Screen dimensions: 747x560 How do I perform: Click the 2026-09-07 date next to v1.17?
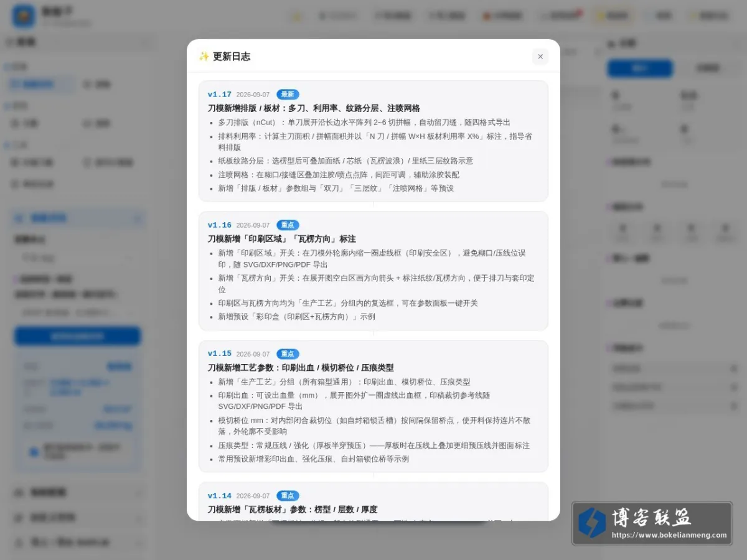[x=253, y=95]
